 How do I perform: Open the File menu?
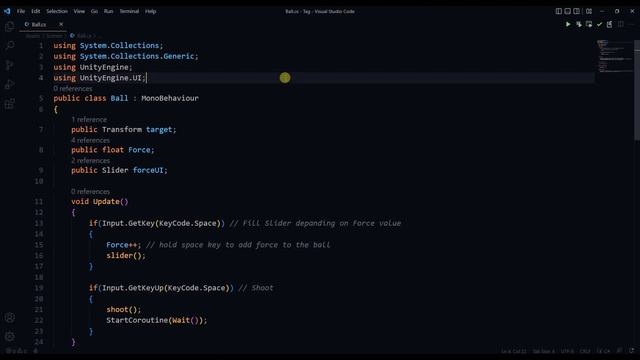point(21,11)
